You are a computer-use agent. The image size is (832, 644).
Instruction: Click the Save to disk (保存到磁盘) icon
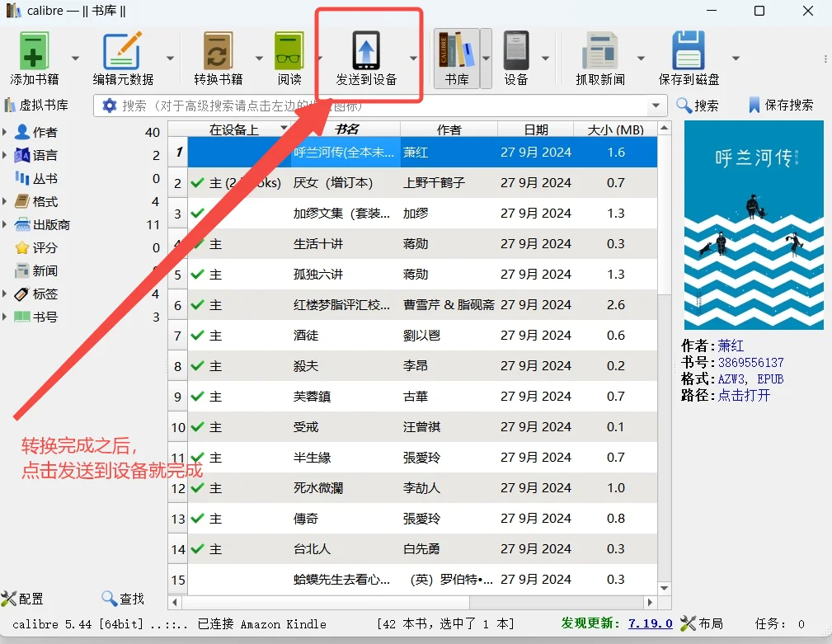tap(689, 51)
